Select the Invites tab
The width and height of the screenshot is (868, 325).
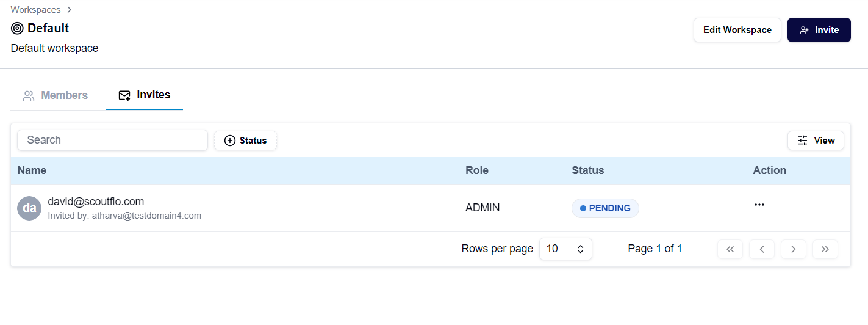[145, 95]
